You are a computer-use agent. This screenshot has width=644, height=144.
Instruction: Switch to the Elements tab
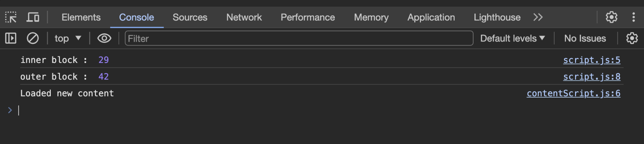tap(81, 17)
